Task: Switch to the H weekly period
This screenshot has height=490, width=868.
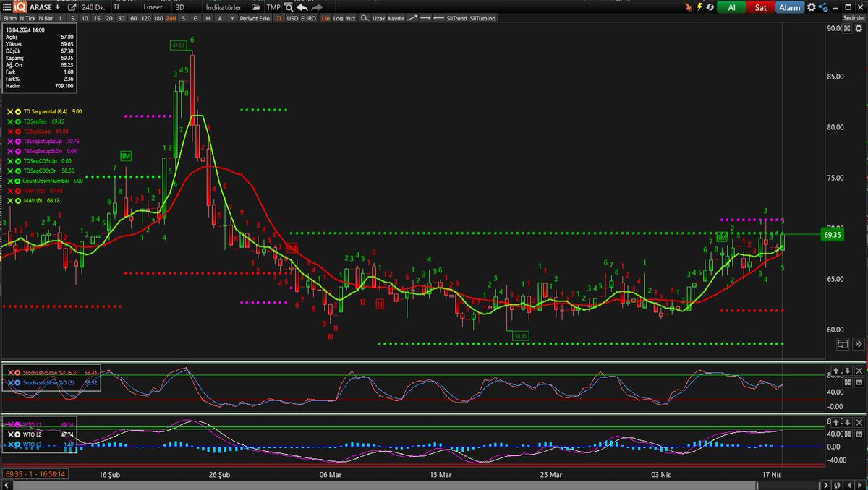Action: 208,18
